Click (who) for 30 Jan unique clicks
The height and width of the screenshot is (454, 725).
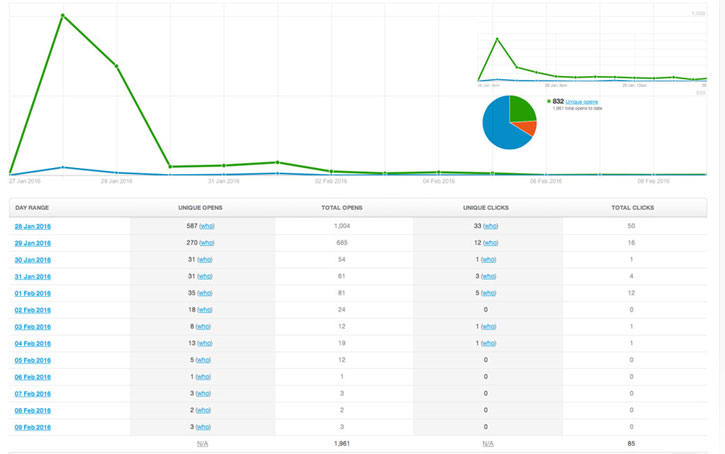[488, 259]
